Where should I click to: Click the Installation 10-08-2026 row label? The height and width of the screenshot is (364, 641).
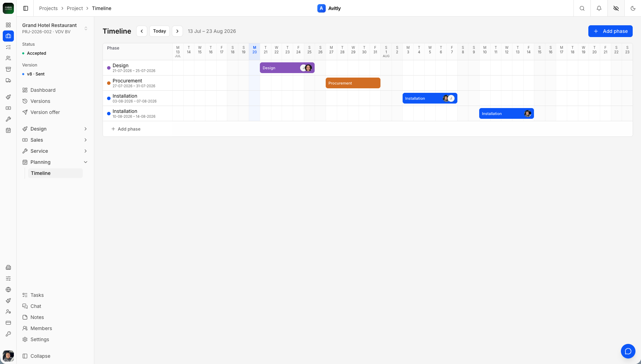coord(125,111)
